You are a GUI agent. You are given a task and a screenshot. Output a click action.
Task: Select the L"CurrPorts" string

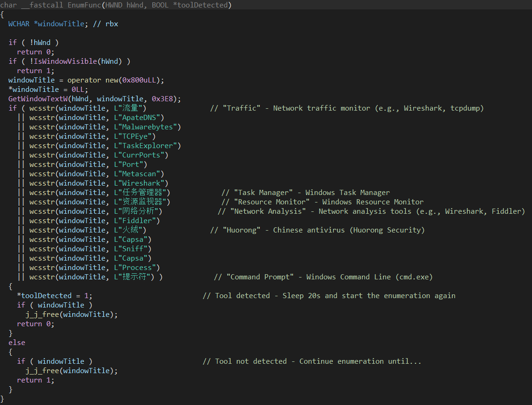pos(139,155)
